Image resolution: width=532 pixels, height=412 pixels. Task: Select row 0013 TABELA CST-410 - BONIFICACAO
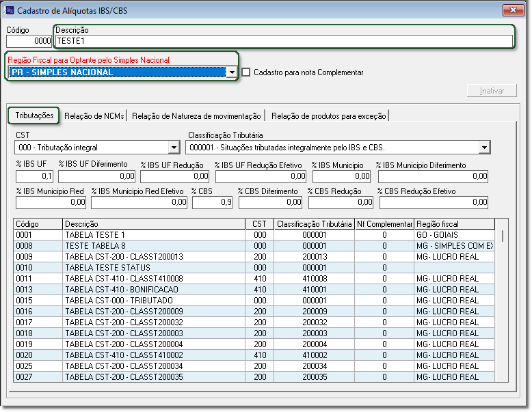click(153, 290)
